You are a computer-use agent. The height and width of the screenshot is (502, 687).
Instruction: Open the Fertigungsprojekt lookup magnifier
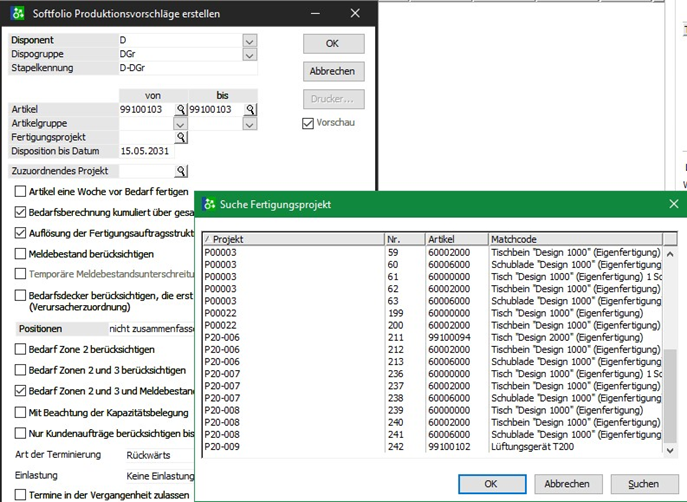(181, 137)
